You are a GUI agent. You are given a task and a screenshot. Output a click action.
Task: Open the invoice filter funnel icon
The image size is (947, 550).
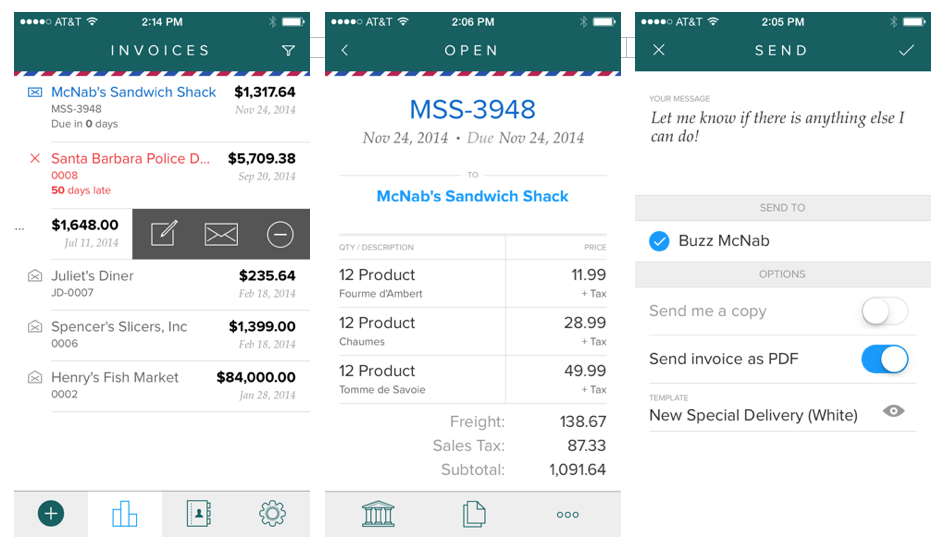[x=289, y=51]
